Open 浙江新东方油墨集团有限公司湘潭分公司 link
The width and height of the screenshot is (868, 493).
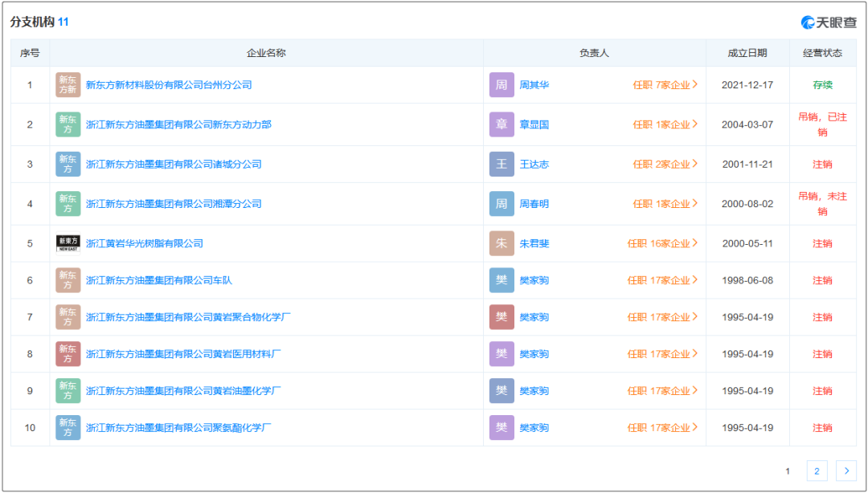[x=174, y=204]
